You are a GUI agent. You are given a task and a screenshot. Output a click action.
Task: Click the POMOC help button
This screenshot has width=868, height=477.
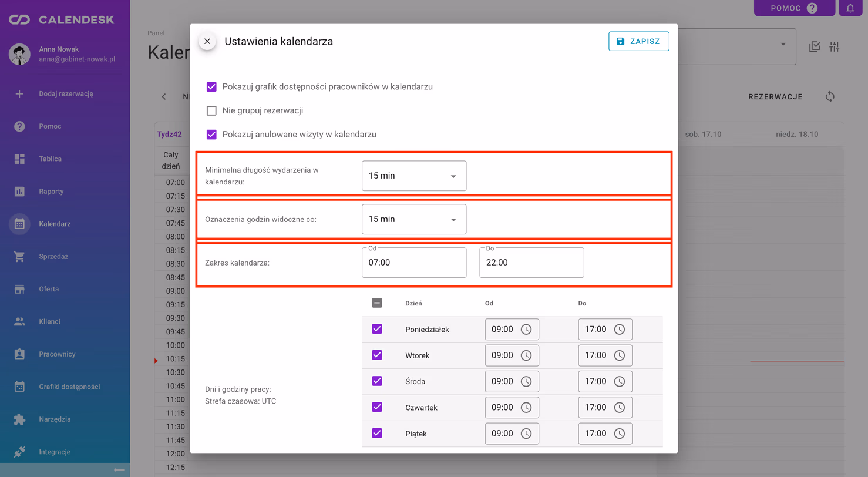[794, 8]
